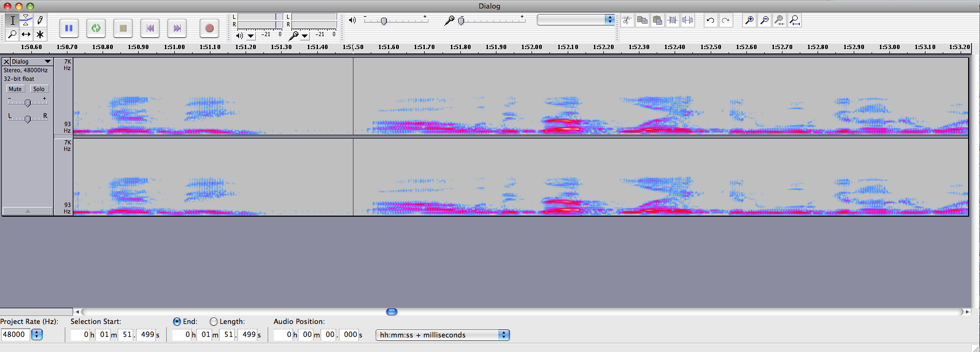Select the Time Shift tool
Viewport: 980px width, 352px height.
pyautogui.click(x=26, y=34)
